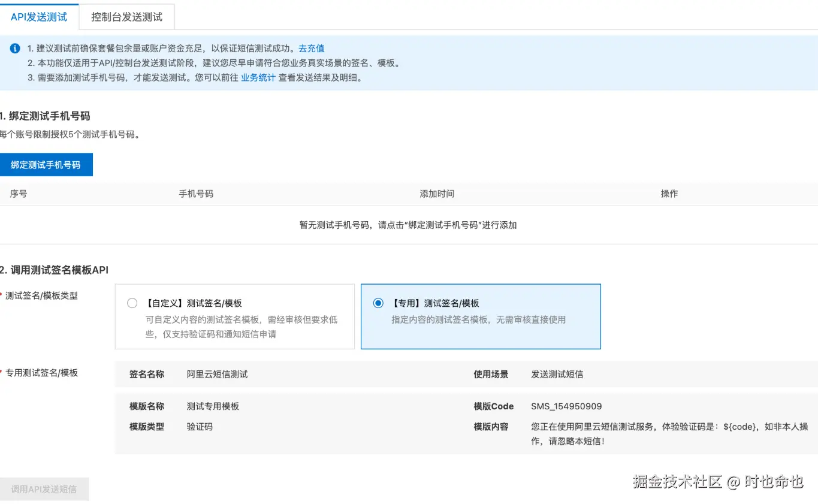Click the 发送测试短信 usage scenario value

pyautogui.click(x=557, y=374)
